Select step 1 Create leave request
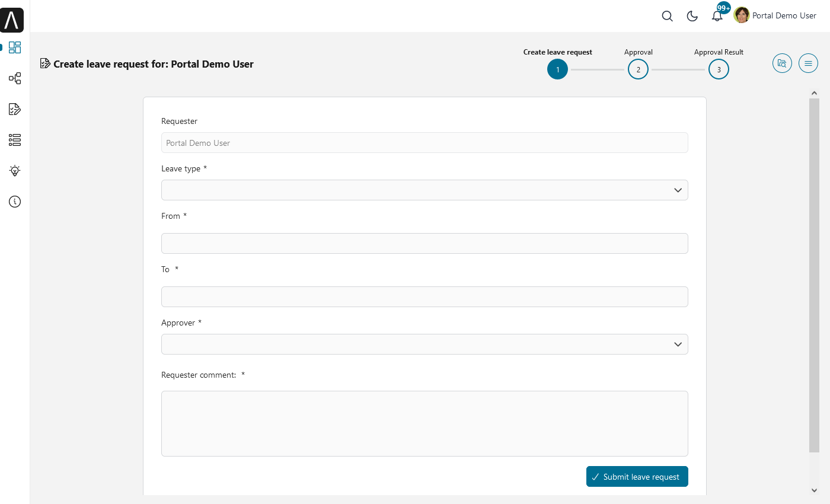Screen dimensions: 830x504 click(x=557, y=69)
